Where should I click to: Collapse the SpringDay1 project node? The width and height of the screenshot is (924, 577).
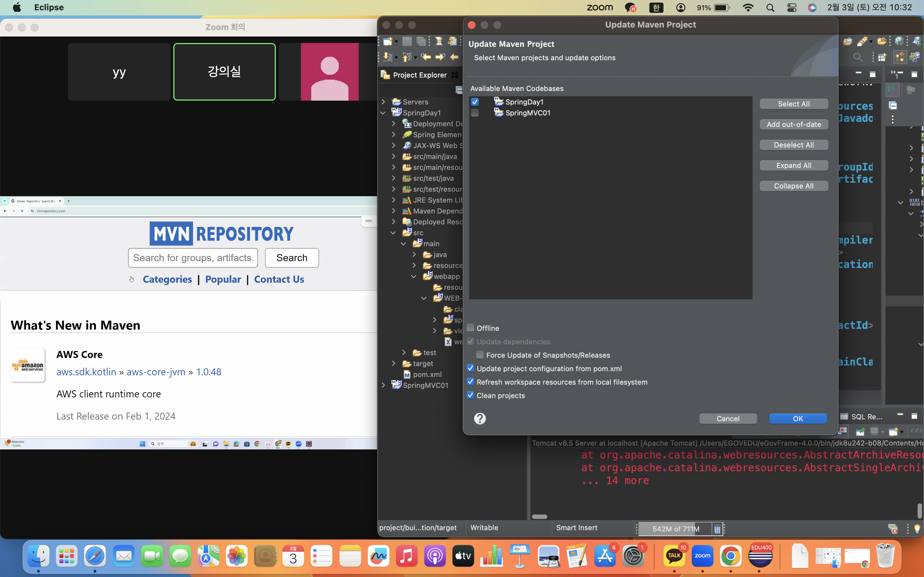pyautogui.click(x=383, y=113)
